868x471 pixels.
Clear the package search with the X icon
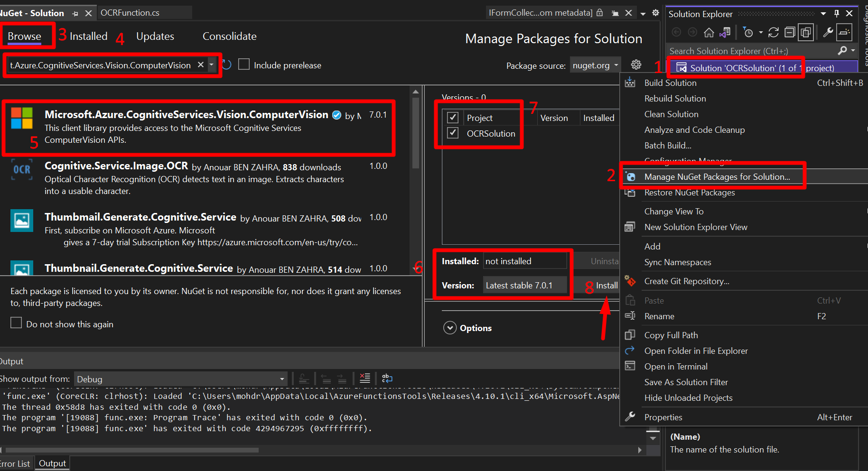[x=201, y=65]
